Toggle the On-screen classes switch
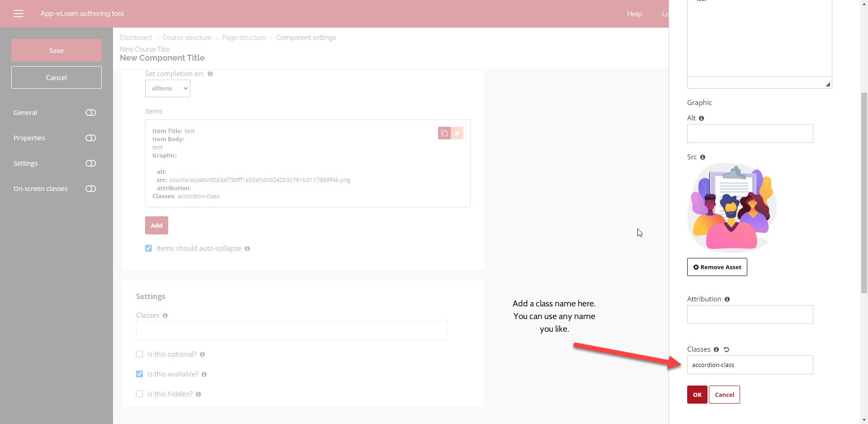Viewport: 868px width, 424px height. (x=90, y=189)
